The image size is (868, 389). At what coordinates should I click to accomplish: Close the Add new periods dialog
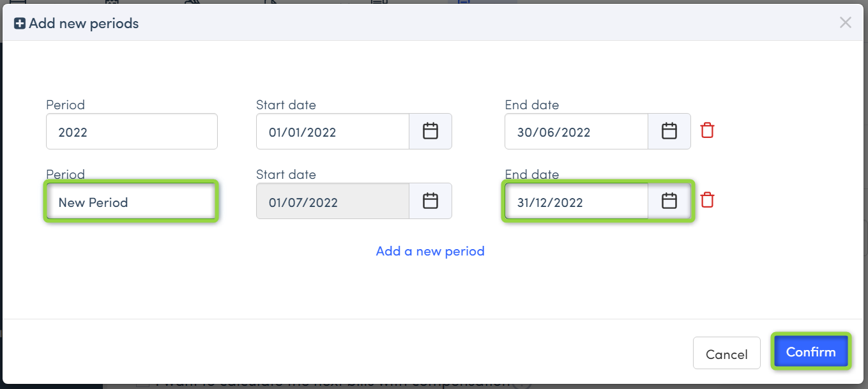coord(845,23)
